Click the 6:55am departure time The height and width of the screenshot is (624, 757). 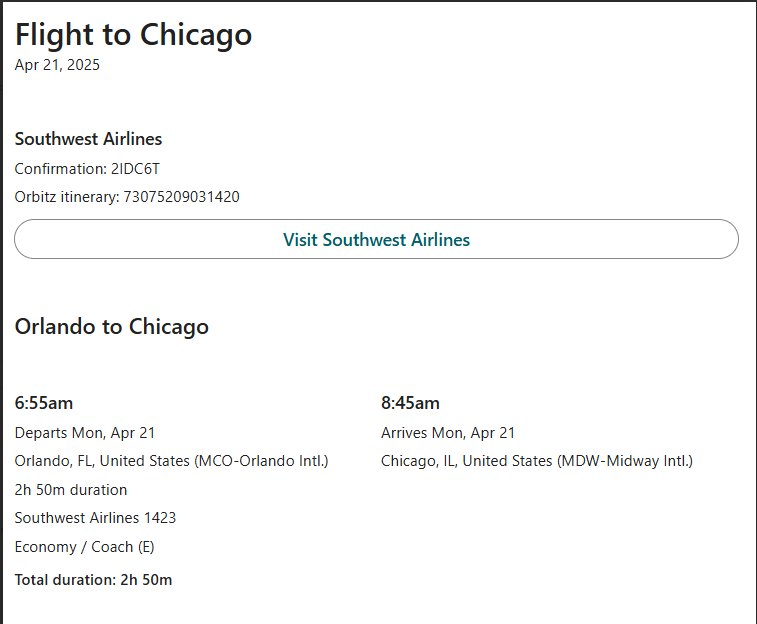44,403
